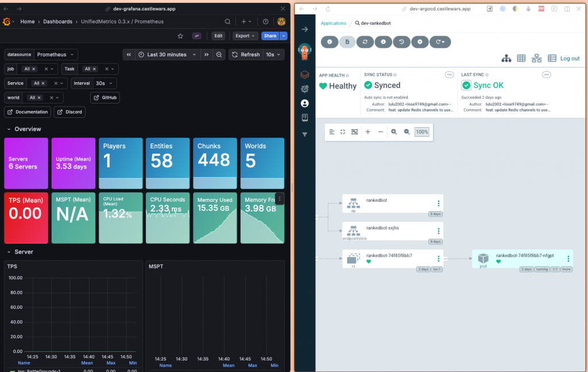Open the ArgoCD Applications layers icon in the sidebar
Screen dimensions: 588x372
coord(305,75)
